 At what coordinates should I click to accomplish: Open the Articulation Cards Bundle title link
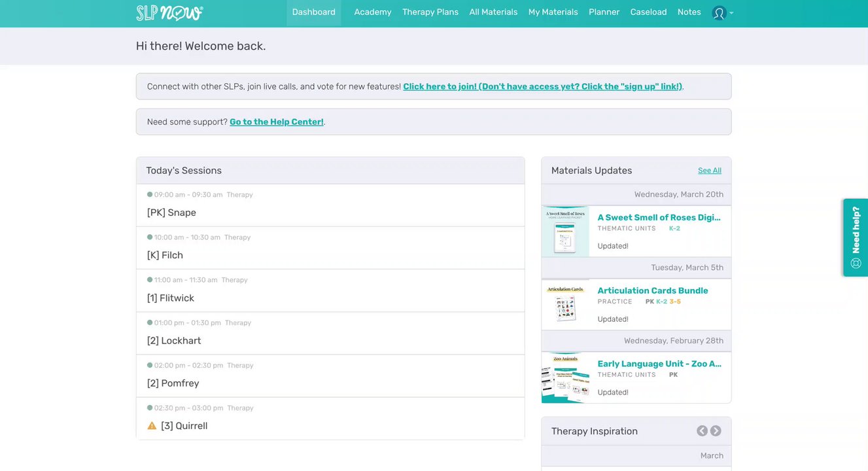[653, 290]
